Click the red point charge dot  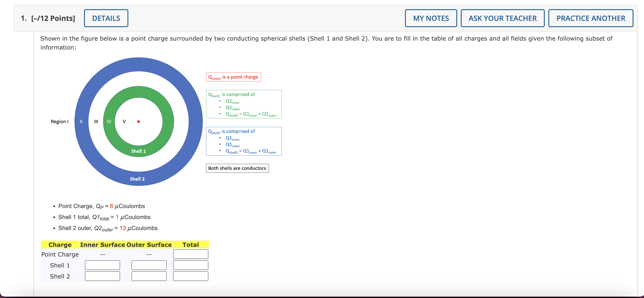(x=138, y=122)
